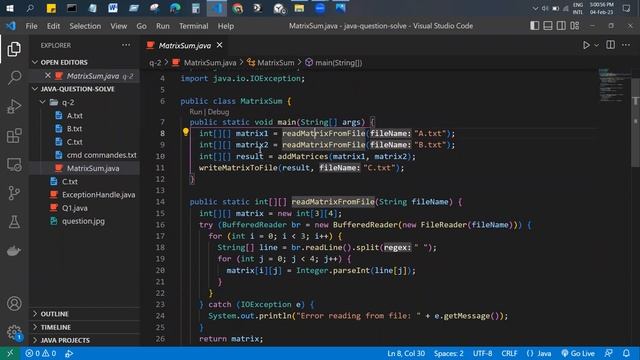
Task: Click the editor vertical scrollbar
Action: (636, 122)
